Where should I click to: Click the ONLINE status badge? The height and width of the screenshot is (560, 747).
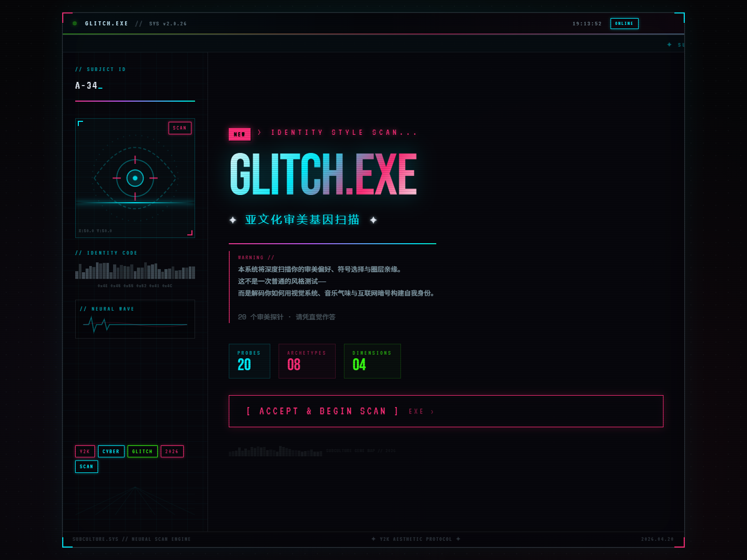tap(624, 23)
